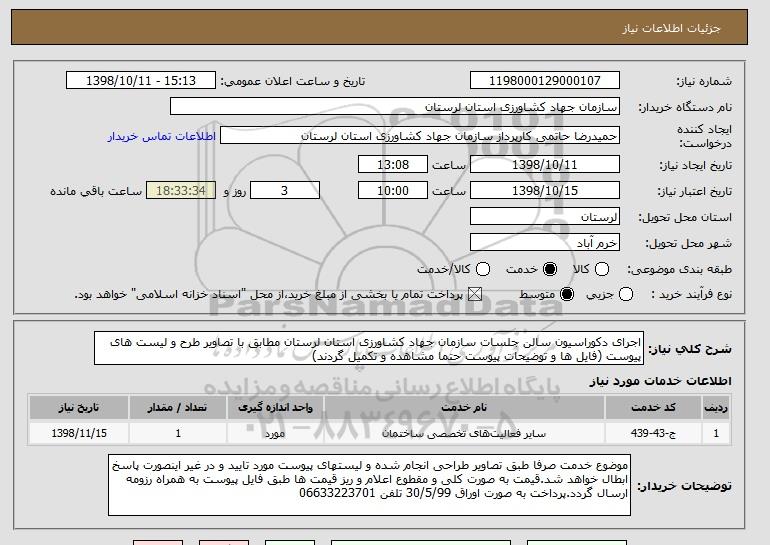The height and width of the screenshot is (545, 770).
Task: Click the need number field 1198000129000107
Action: tap(545, 81)
